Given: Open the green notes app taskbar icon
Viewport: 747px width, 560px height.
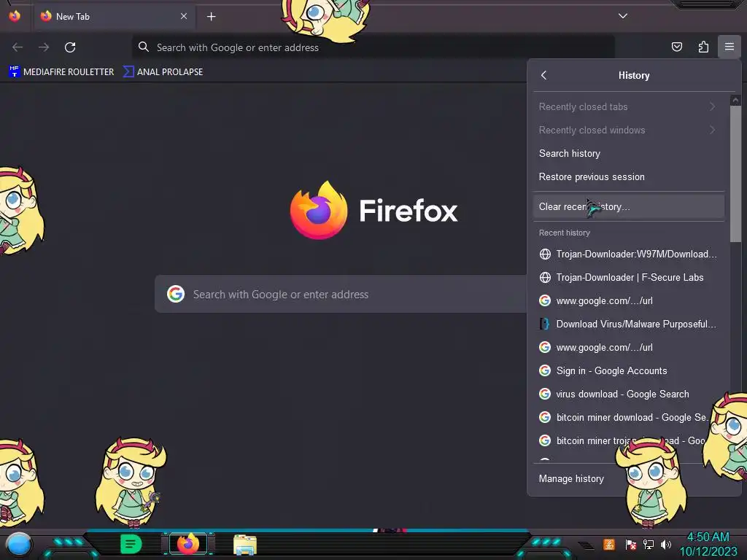Looking at the screenshot, I should (x=131, y=544).
